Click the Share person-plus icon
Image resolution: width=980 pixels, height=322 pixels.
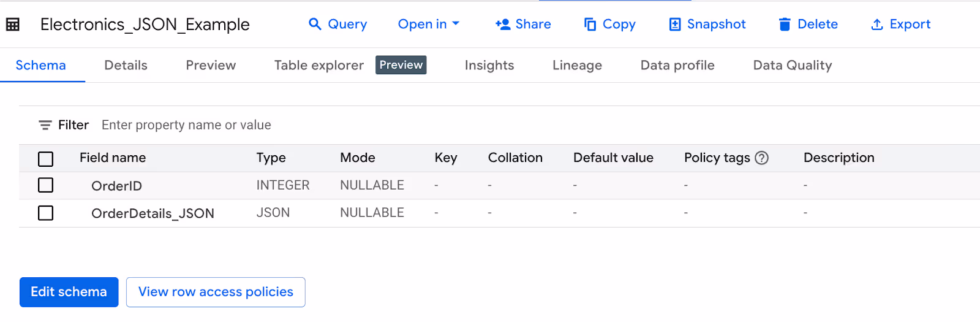click(x=503, y=24)
